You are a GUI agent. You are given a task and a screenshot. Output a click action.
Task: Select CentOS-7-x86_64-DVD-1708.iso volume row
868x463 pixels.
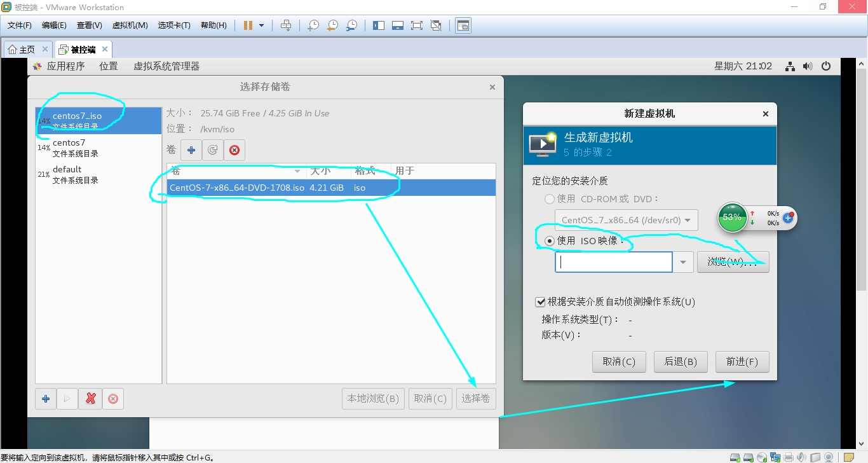tap(331, 188)
